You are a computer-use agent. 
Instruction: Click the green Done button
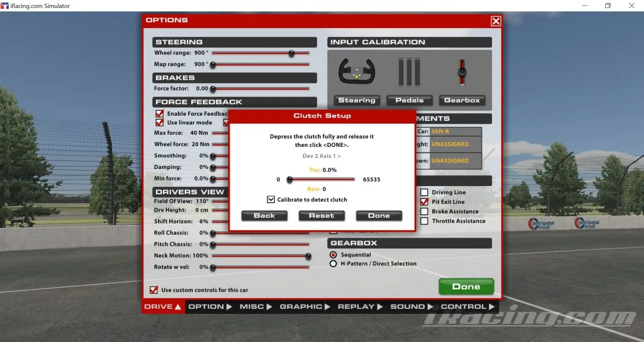466,287
